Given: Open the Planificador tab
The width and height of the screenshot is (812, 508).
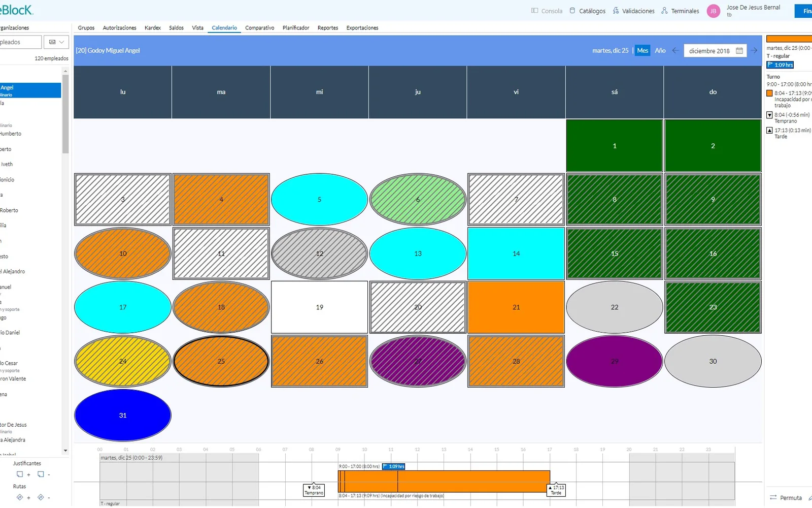Looking at the screenshot, I should [296, 28].
